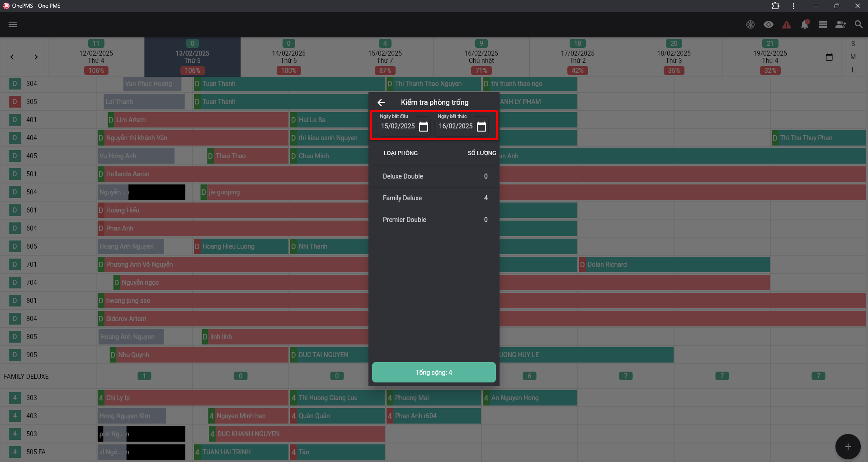Viewport: 868px width, 462px height.
Task: Click the green D status square for room 304
Action: (x=15, y=84)
